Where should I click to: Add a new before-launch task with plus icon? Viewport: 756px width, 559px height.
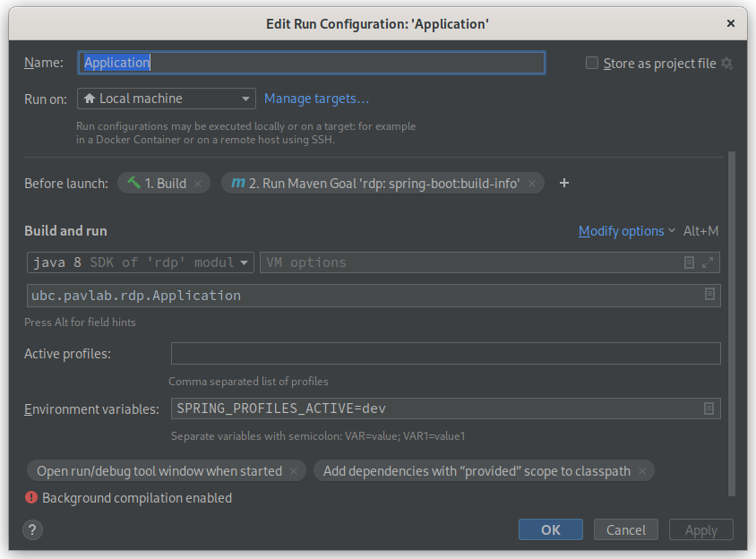[x=563, y=183]
